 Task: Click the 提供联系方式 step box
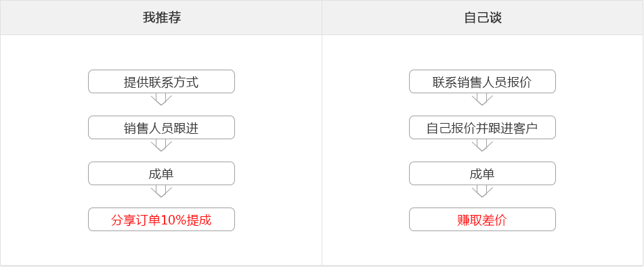pyautogui.click(x=161, y=82)
